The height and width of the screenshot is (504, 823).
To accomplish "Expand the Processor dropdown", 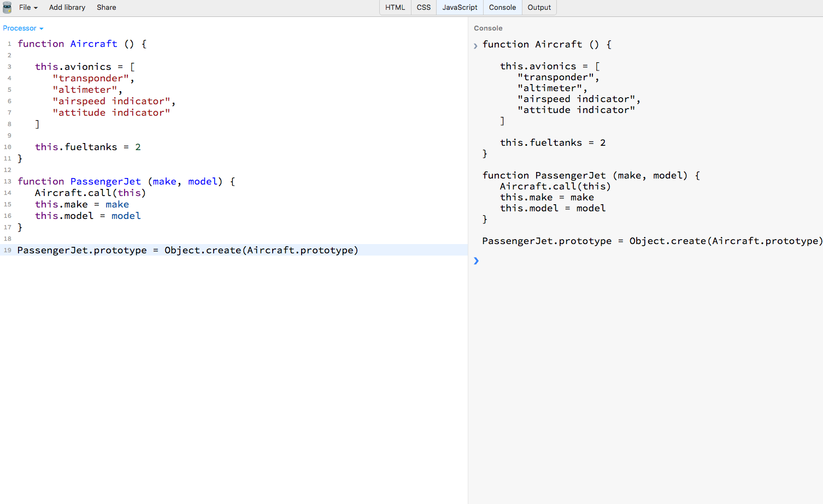I will click(x=23, y=28).
